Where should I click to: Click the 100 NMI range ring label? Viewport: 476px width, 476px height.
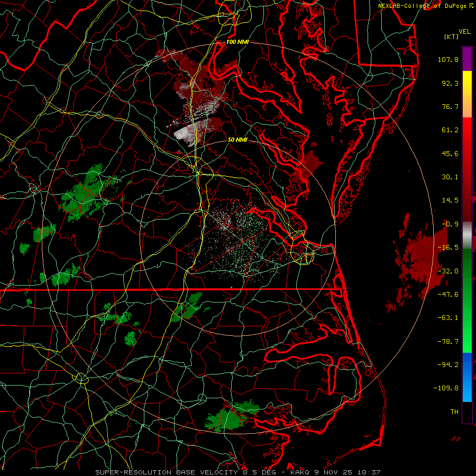237,42
